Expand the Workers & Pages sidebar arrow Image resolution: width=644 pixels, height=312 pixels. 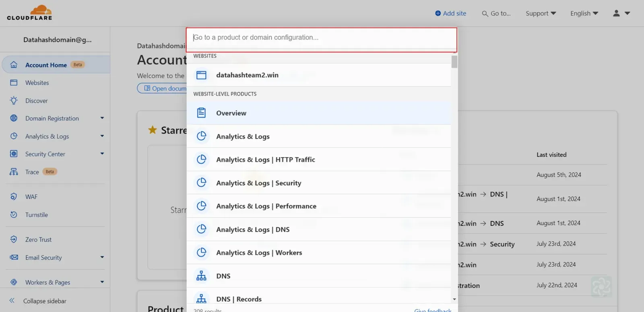pos(102,282)
